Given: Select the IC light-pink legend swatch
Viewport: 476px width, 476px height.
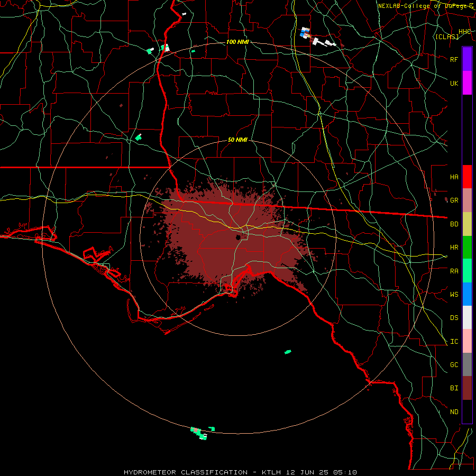Looking at the screenshot, I should 467,341.
